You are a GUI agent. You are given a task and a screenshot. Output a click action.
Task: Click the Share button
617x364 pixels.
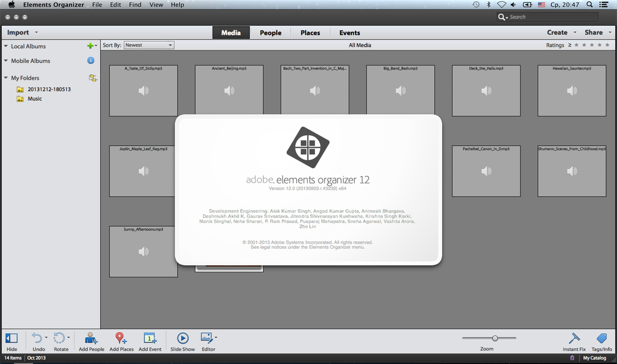pos(594,32)
